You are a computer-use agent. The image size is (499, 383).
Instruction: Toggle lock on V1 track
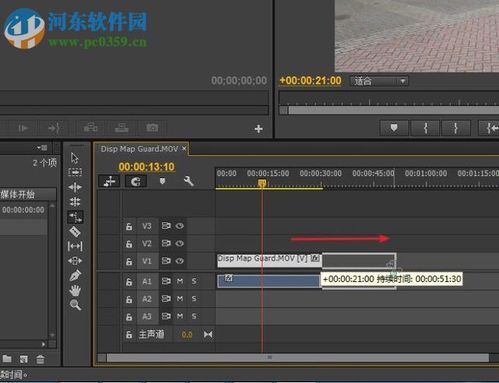pos(129,261)
